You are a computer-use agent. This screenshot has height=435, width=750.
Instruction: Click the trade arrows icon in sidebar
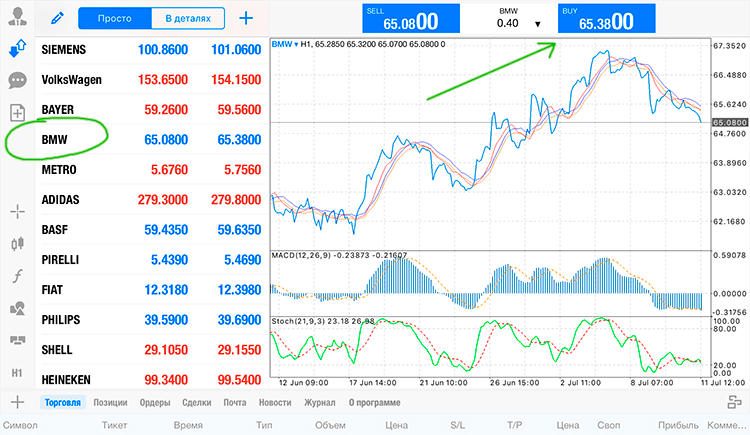[18, 49]
